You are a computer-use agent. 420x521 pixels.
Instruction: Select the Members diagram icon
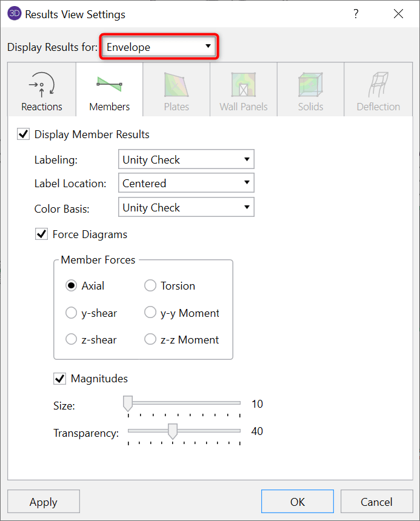pos(109,84)
